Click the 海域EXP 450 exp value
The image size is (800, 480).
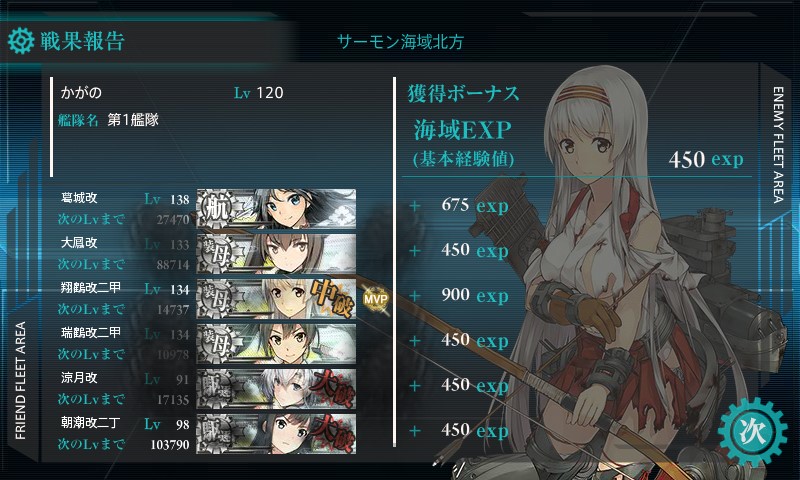pos(706,160)
